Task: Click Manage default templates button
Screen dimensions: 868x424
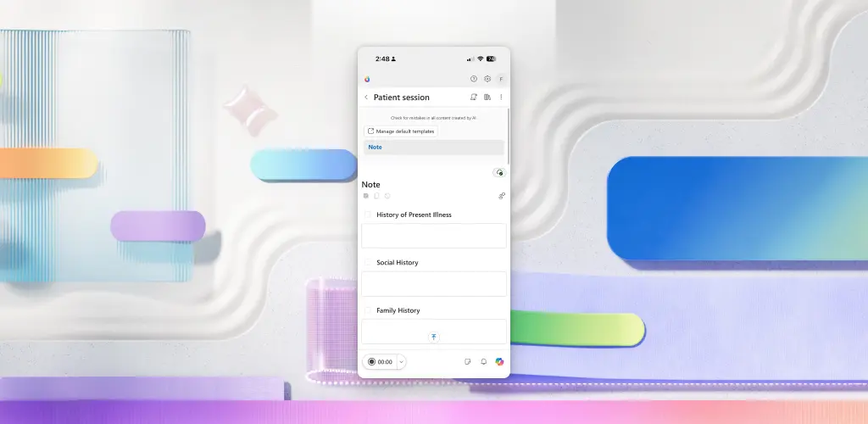Action: tap(401, 131)
